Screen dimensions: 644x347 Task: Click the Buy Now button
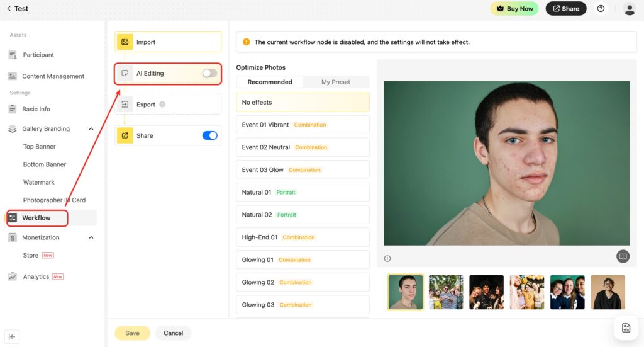514,9
